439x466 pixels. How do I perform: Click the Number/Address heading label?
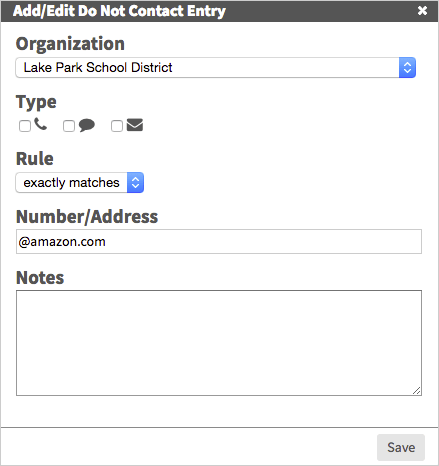coord(87,217)
